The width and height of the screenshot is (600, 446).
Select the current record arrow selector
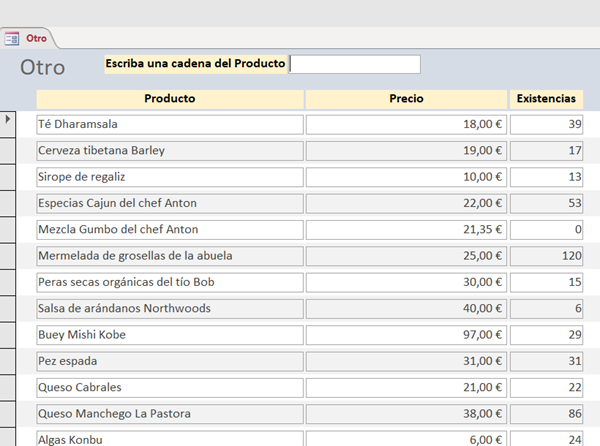click(9, 120)
